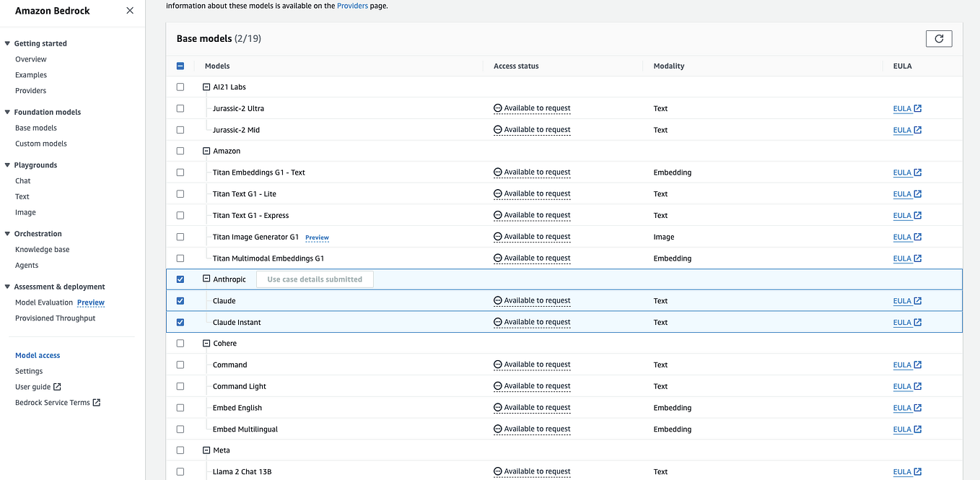The width and height of the screenshot is (980, 480).
Task: Click the Use case details submitted button
Action: coord(315,279)
